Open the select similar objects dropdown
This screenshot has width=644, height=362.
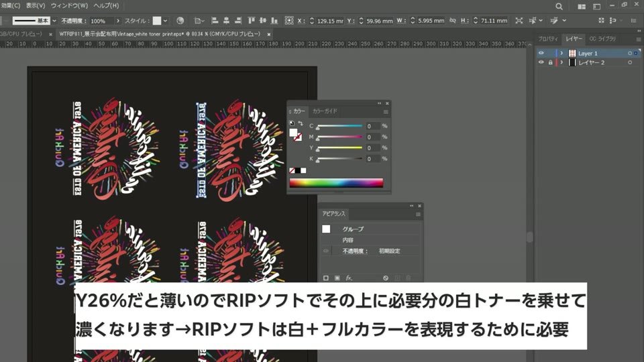point(557,21)
